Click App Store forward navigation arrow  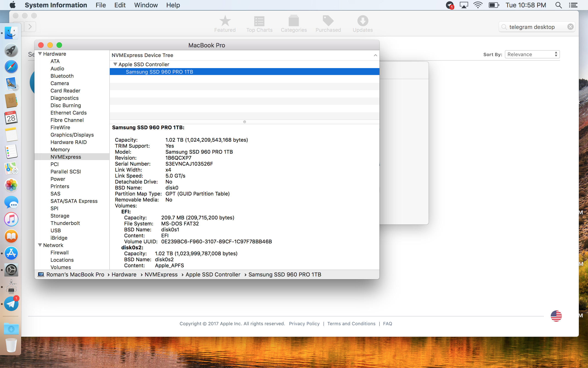[30, 26]
